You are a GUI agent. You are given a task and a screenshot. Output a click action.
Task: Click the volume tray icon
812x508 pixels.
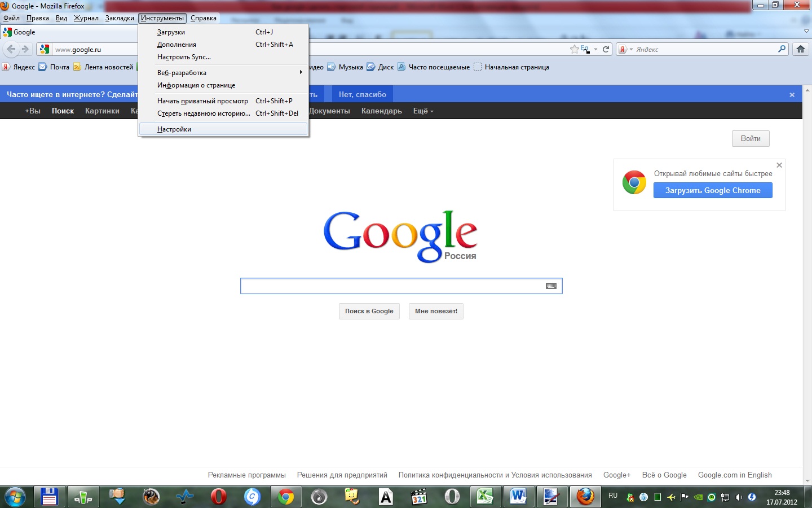click(x=739, y=497)
